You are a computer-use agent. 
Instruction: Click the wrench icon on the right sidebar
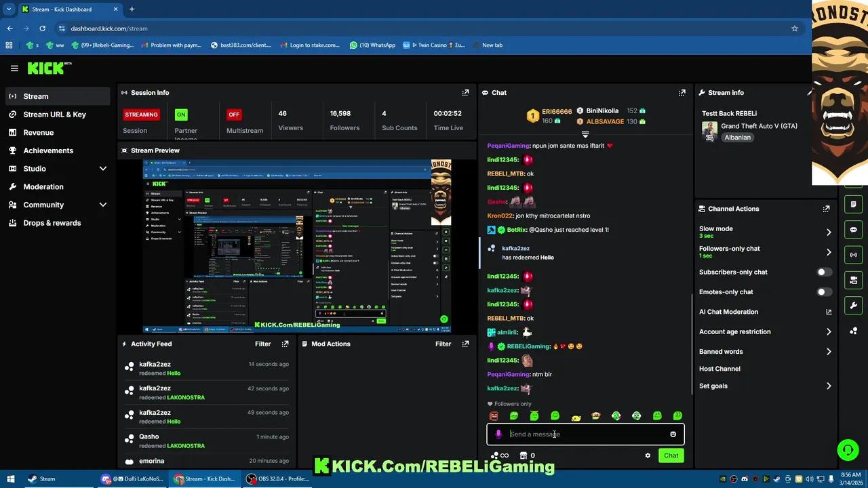pos(853,305)
